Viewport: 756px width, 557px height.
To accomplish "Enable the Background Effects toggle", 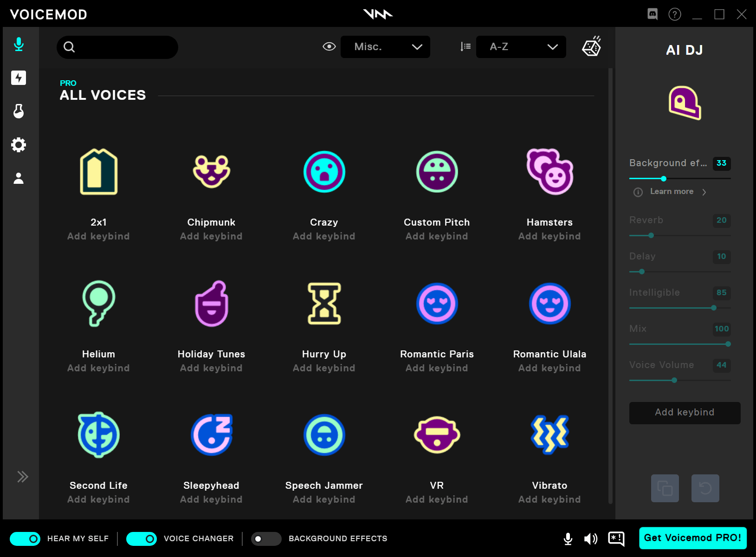I will [x=266, y=538].
